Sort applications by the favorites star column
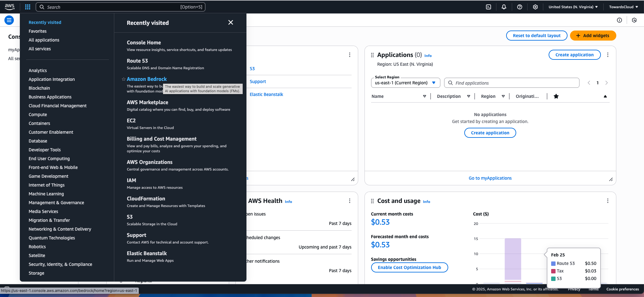This screenshot has height=297, width=644. coord(556,96)
